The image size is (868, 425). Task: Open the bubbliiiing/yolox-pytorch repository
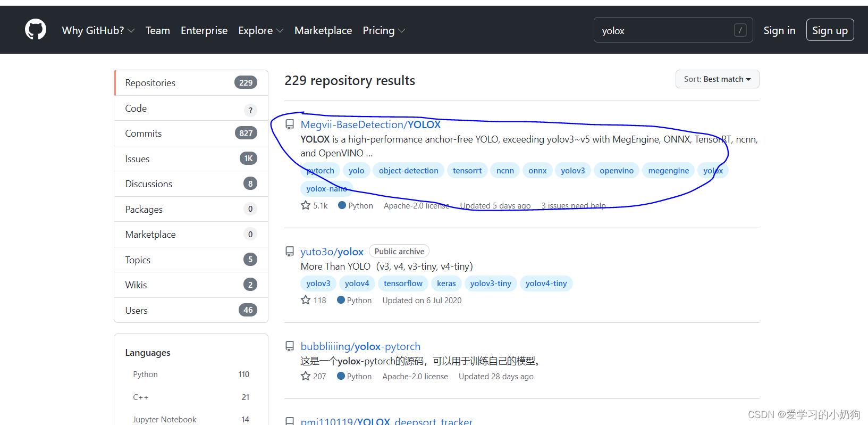pos(360,346)
